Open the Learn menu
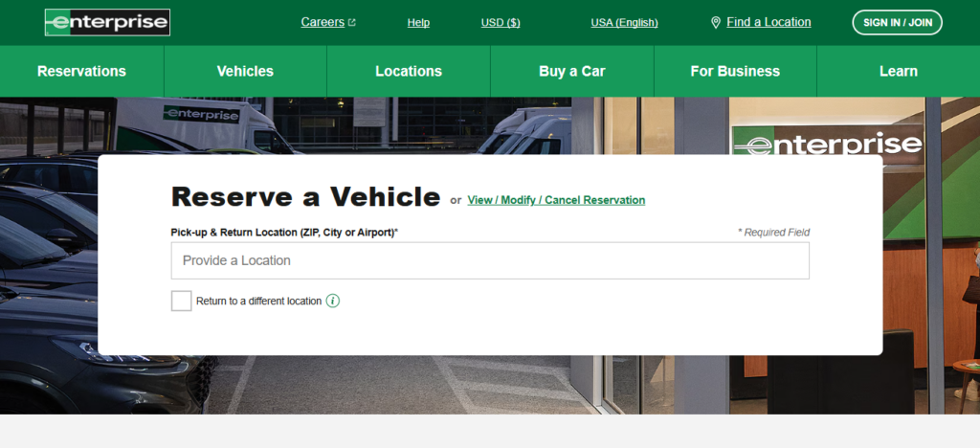This screenshot has width=980, height=448. tap(898, 71)
